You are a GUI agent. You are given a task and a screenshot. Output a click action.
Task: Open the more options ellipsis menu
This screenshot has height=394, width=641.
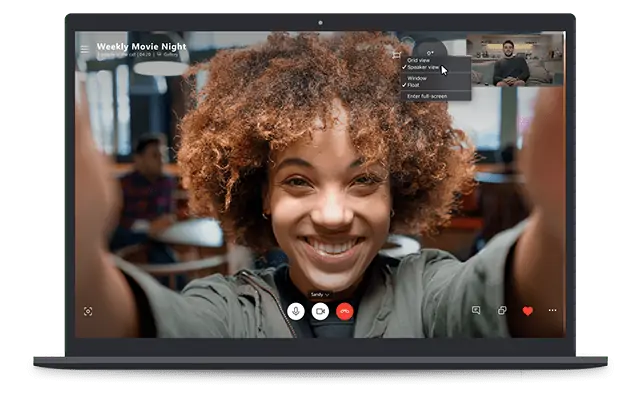[x=552, y=310]
